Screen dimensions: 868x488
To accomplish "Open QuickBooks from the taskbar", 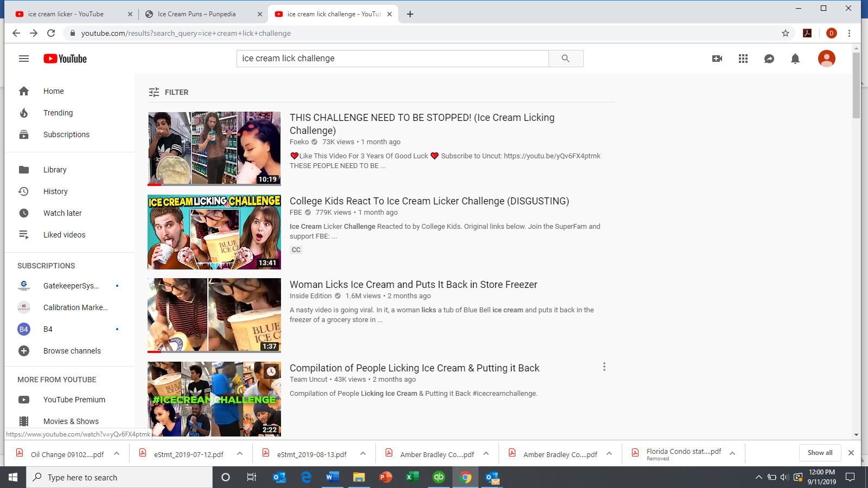I will coord(438,477).
